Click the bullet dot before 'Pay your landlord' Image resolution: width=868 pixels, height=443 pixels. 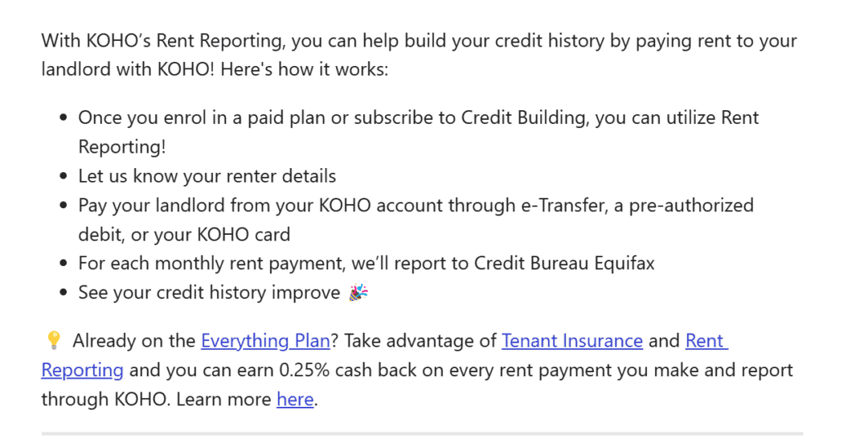(63, 206)
